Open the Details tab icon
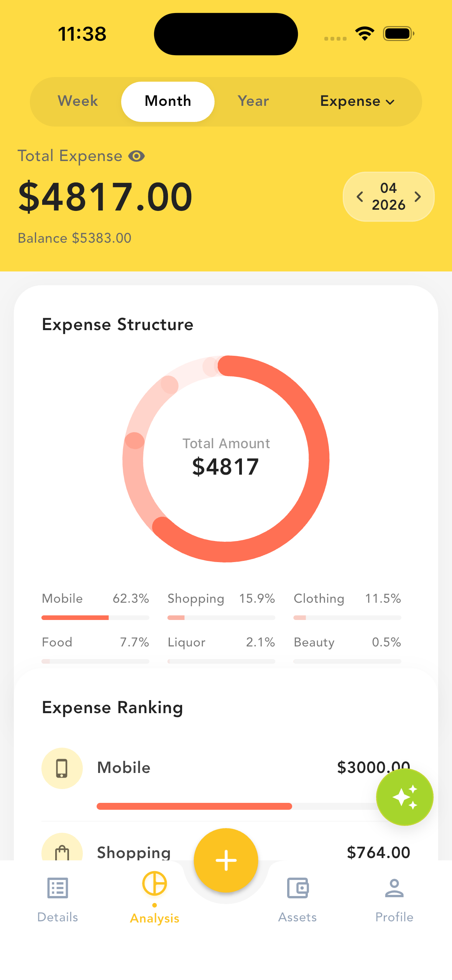 (x=58, y=888)
